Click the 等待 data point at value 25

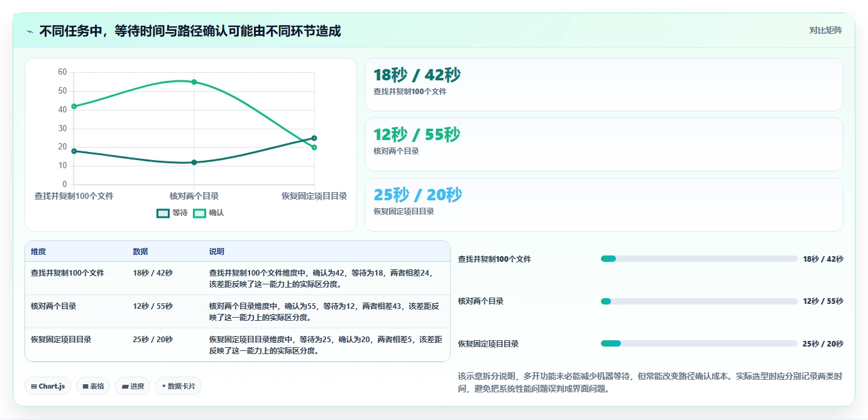[314, 138]
